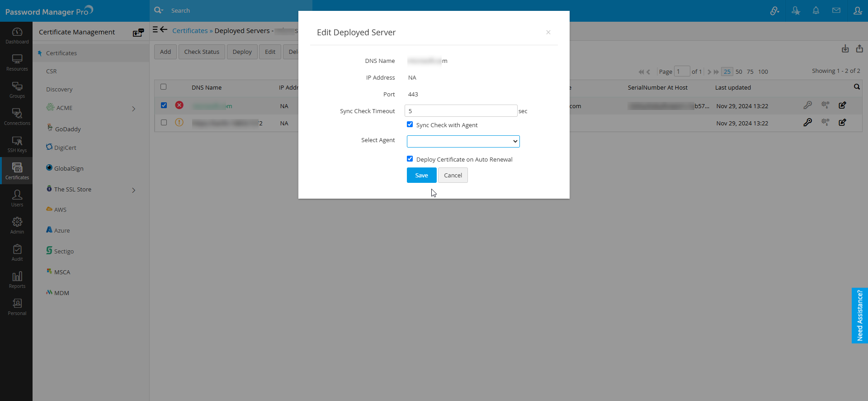Image resolution: width=868 pixels, height=401 pixels.
Task: Open the Admin settings section
Action: click(x=17, y=225)
